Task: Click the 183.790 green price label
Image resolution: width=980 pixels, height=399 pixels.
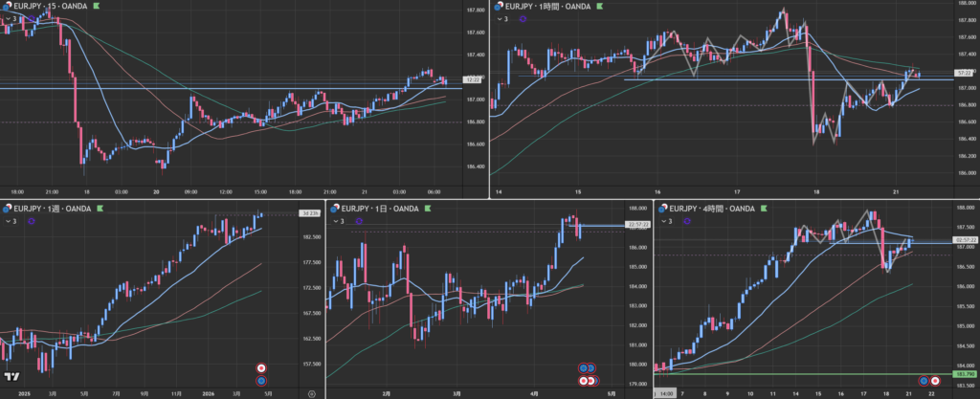Action: point(965,374)
